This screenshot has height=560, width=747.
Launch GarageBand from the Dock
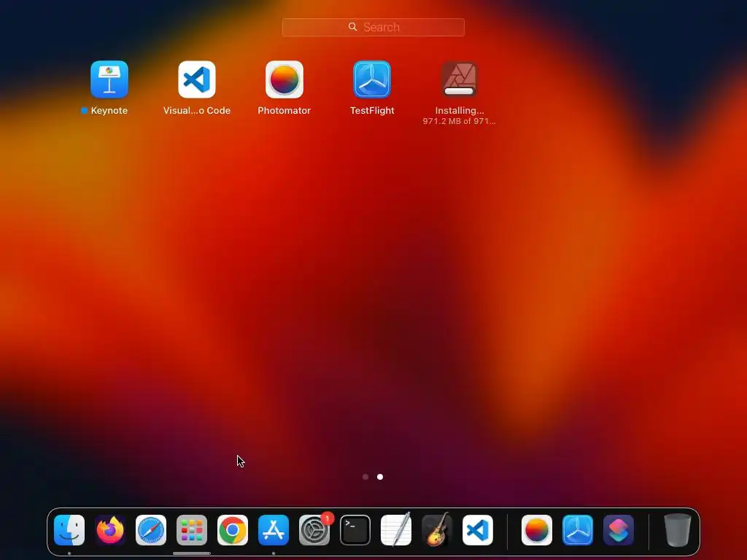point(437,530)
